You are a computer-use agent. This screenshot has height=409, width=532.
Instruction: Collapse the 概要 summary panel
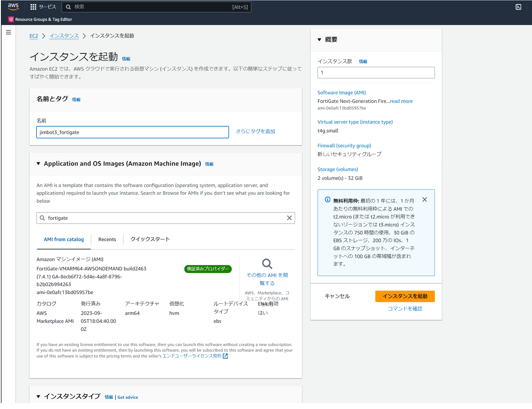click(319, 40)
